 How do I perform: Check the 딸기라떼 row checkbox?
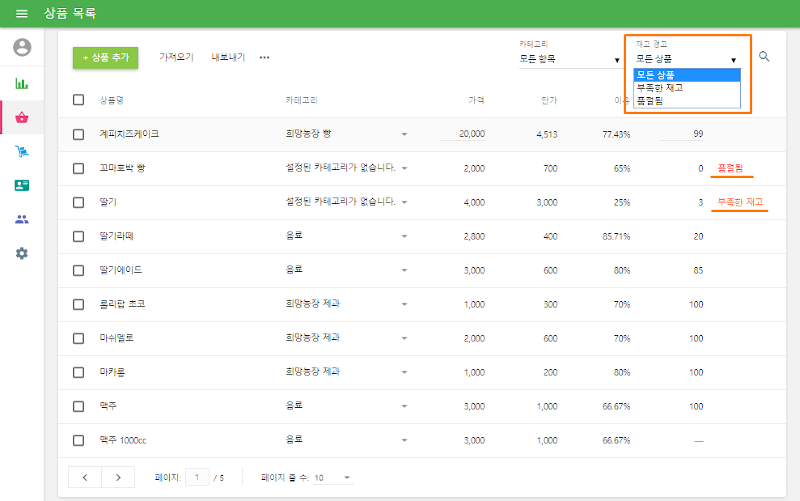pos(79,236)
